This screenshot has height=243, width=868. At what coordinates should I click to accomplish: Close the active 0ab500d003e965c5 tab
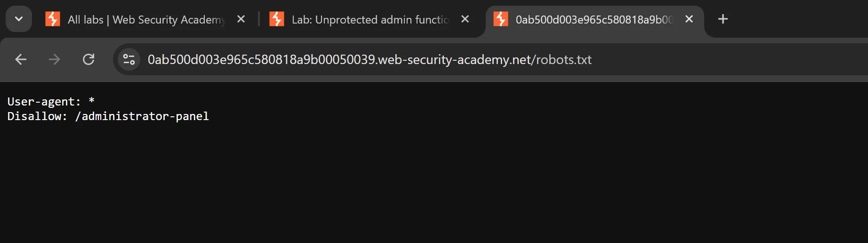[x=689, y=19]
